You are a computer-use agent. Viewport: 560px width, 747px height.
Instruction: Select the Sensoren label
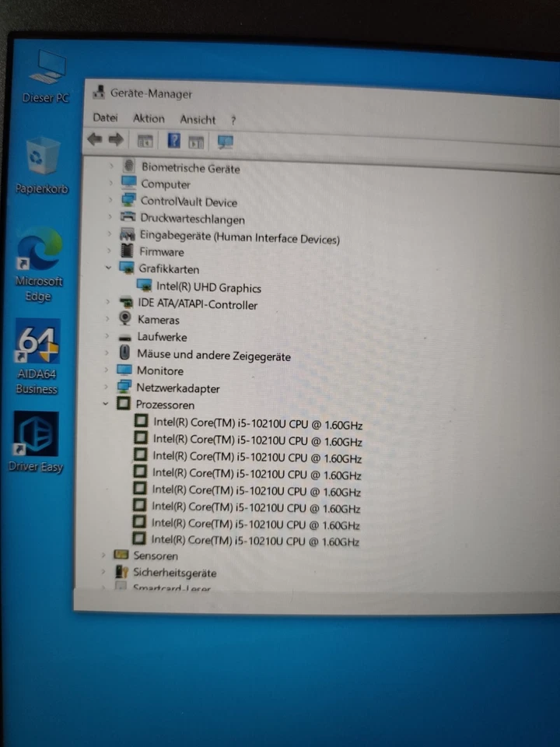156,556
